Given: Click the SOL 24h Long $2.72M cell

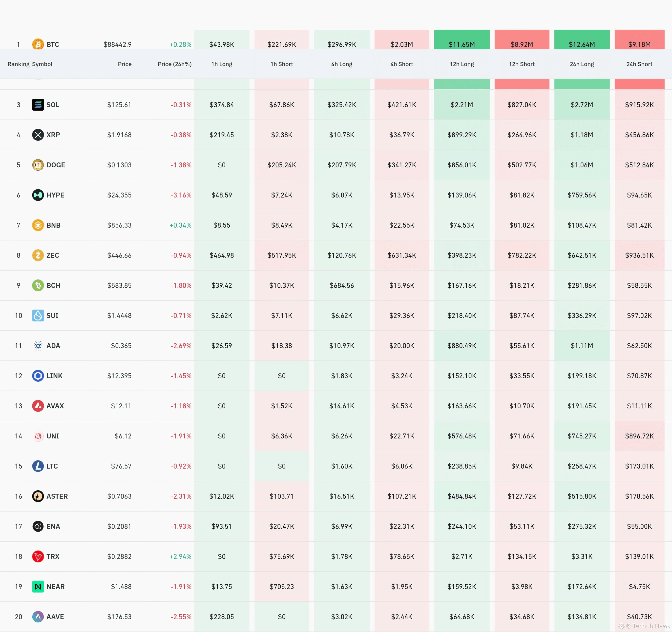Looking at the screenshot, I should 581,105.
